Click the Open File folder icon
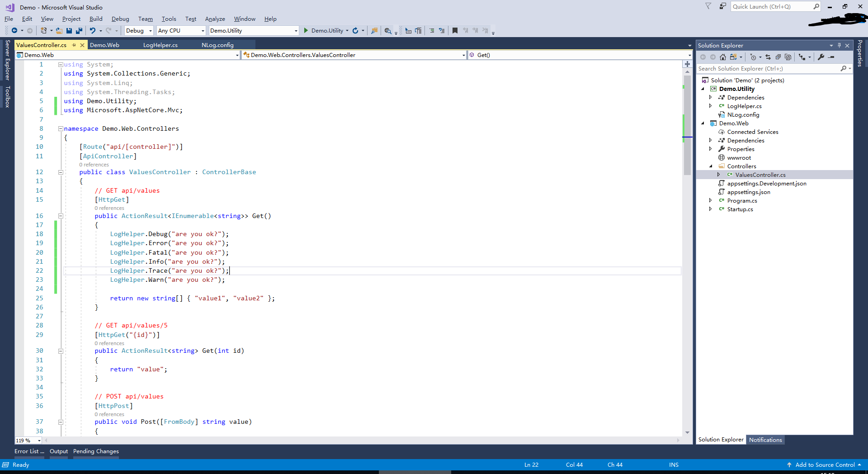Screen dimensions: 868x474 tap(59, 30)
